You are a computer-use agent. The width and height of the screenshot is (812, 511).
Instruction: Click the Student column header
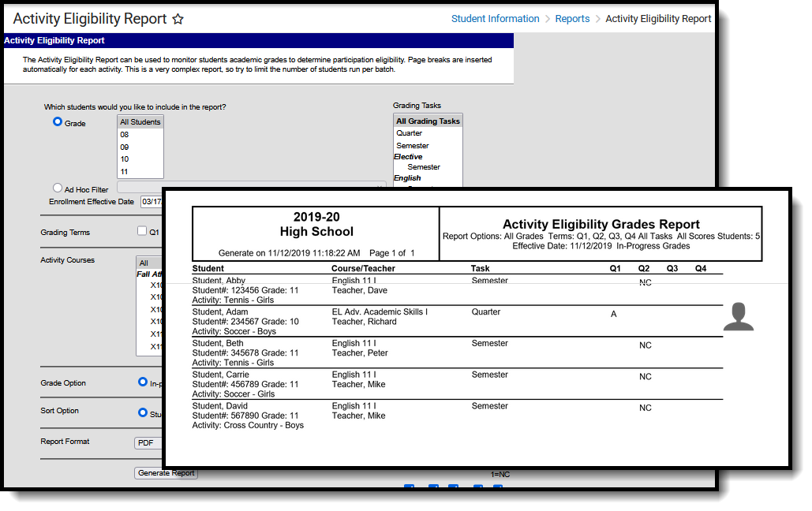(x=208, y=268)
